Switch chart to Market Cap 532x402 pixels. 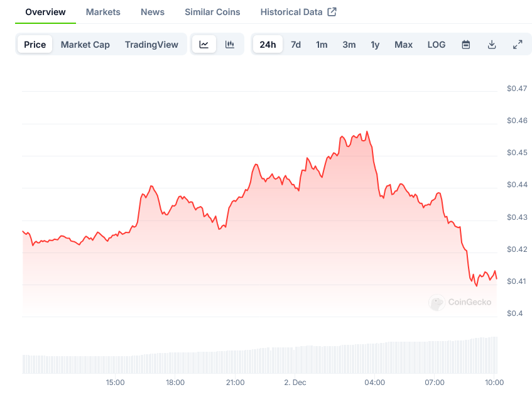[85, 45]
